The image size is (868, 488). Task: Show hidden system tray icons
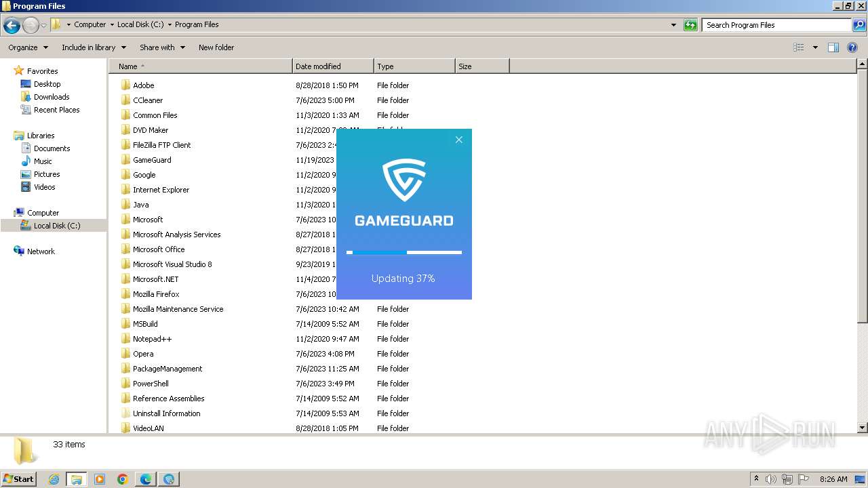coord(756,479)
